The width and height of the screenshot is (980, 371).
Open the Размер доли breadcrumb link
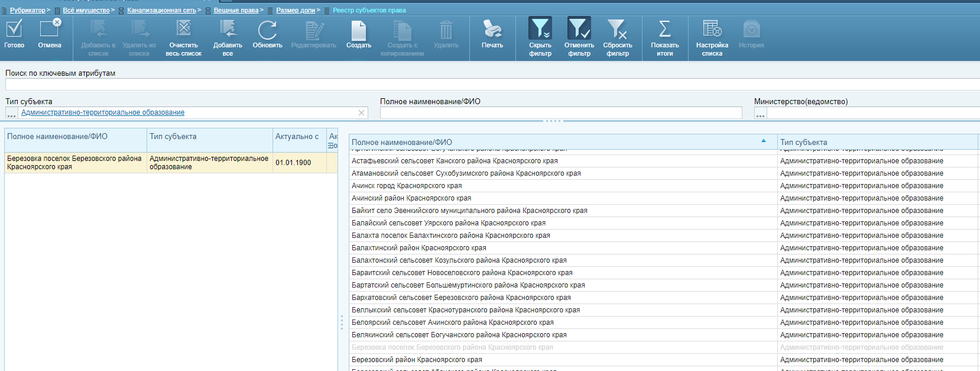[296, 10]
